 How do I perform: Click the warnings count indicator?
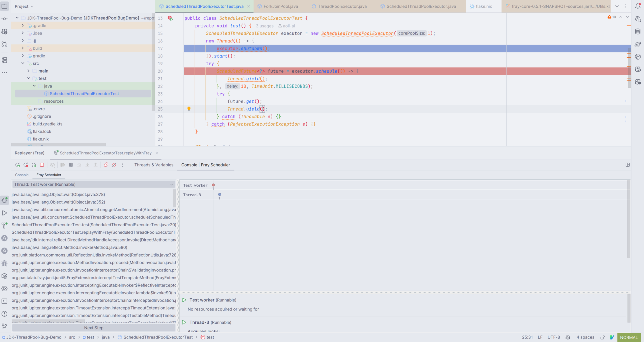pos(612,17)
